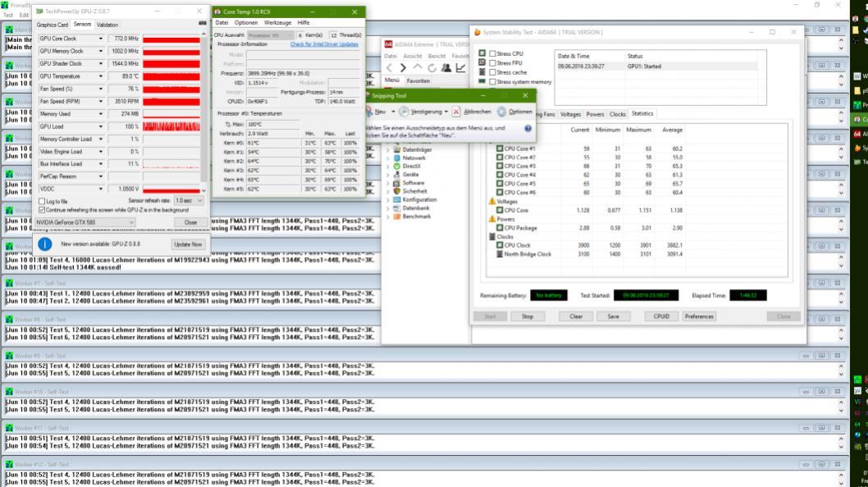Enable Stress FPU checkbox
The width and height of the screenshot is (868, 487).
tap(492, 63)
